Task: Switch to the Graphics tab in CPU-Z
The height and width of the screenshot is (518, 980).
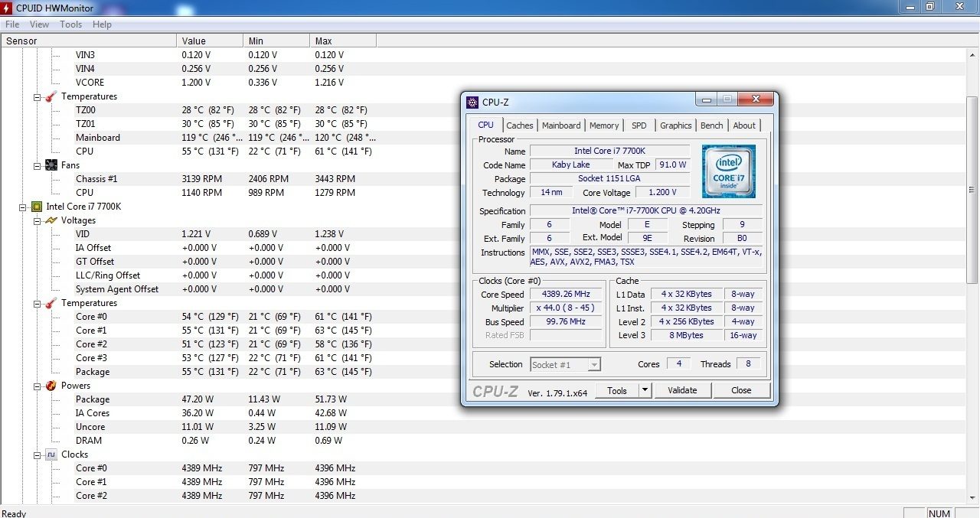Action: 675,125
